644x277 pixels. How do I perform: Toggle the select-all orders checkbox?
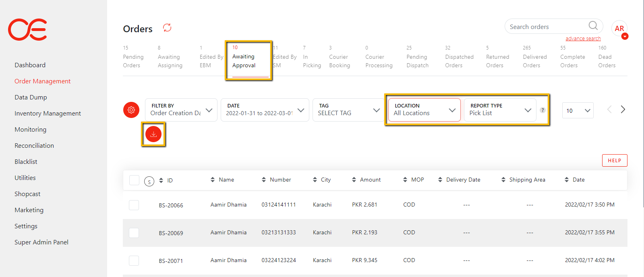134,180
